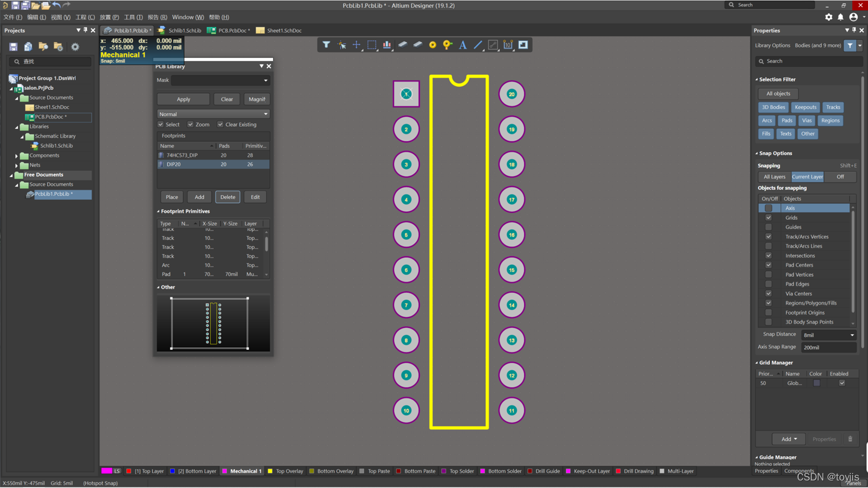Click the Delete footprint button
The image size is (868, 488).
point(228,197)
